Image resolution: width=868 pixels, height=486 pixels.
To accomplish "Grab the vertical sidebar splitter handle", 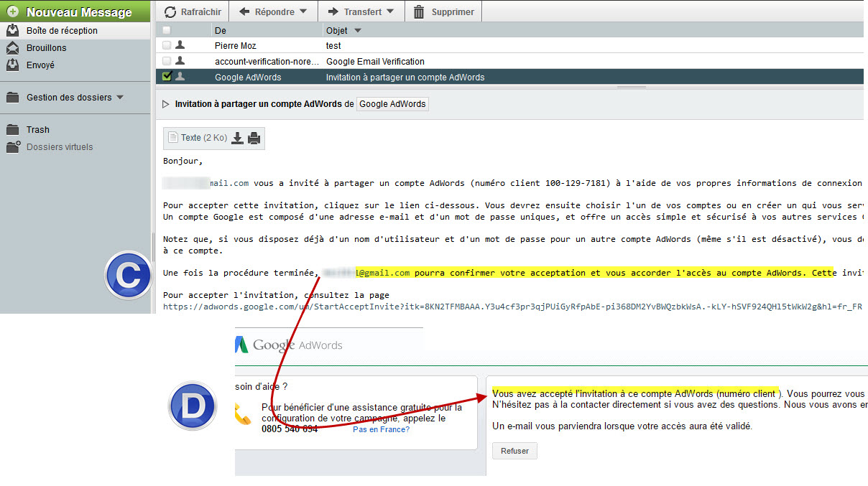I will point(153,248).
